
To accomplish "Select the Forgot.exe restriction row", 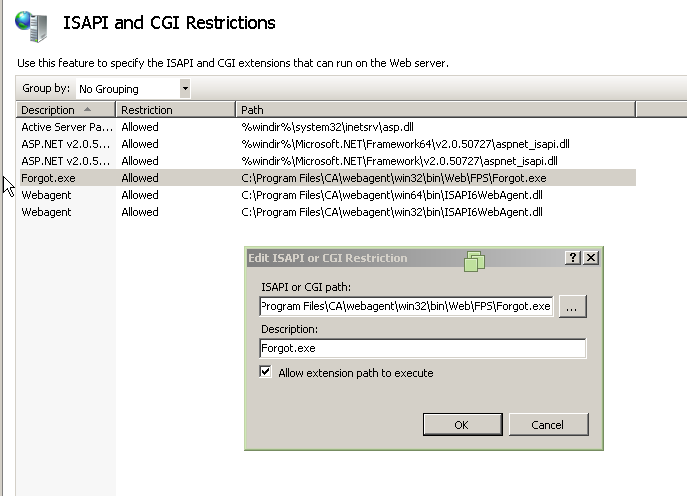I will [x=328, y=178].
